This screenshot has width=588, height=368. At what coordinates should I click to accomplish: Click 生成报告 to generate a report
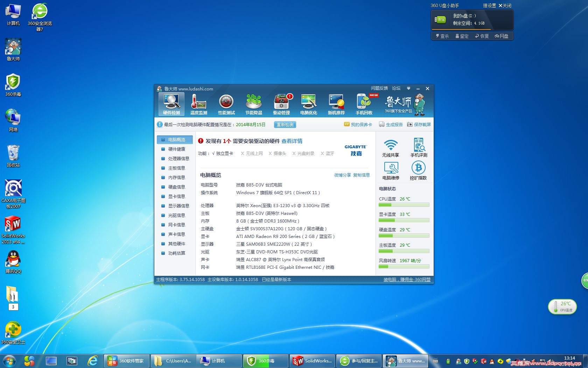pos(391,124)
